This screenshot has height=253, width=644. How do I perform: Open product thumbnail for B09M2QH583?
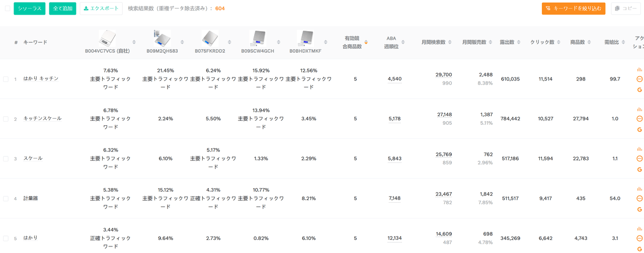(162, 38)
